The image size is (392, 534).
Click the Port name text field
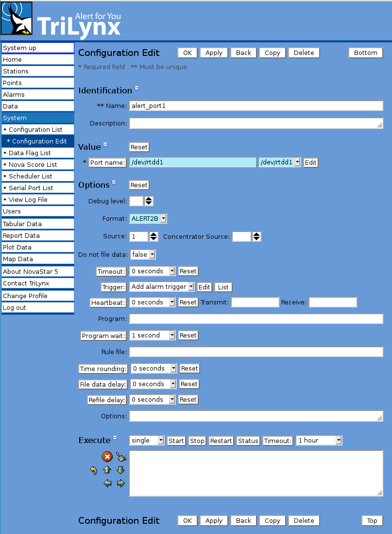192,162
